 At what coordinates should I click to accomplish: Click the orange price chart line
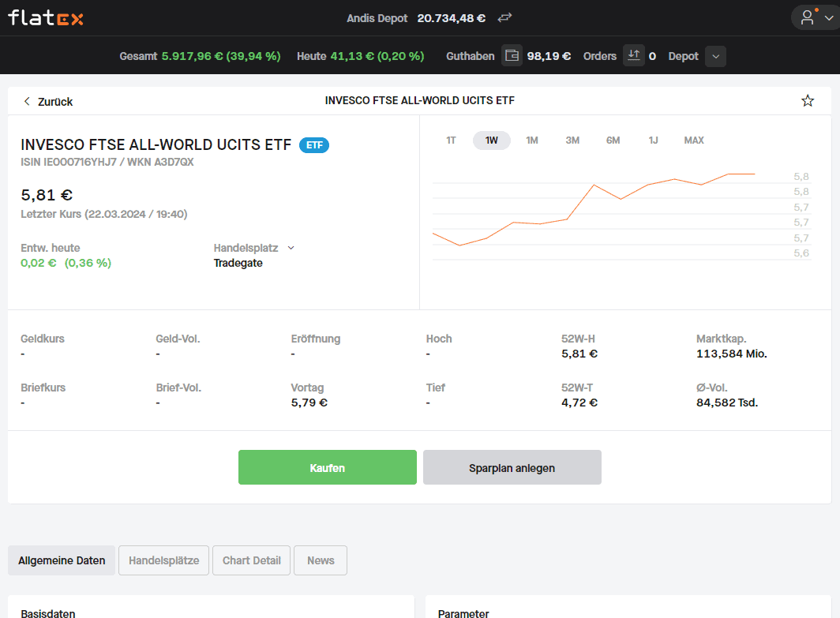click(x=594, y=209)
